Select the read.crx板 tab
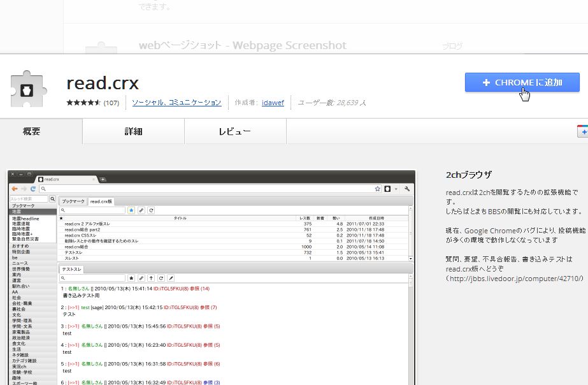This screenshot has height=385, width=588. click(101, 201)
